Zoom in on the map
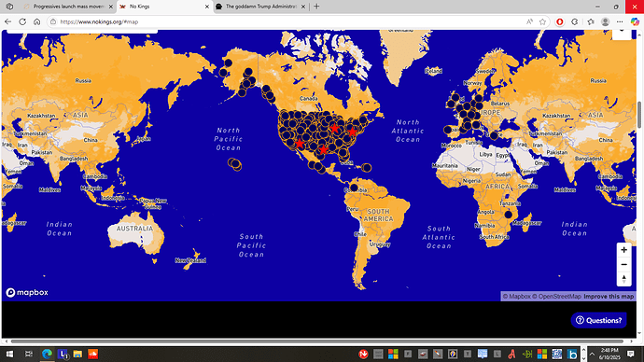 pyautogui.click(x=623, y=250)
